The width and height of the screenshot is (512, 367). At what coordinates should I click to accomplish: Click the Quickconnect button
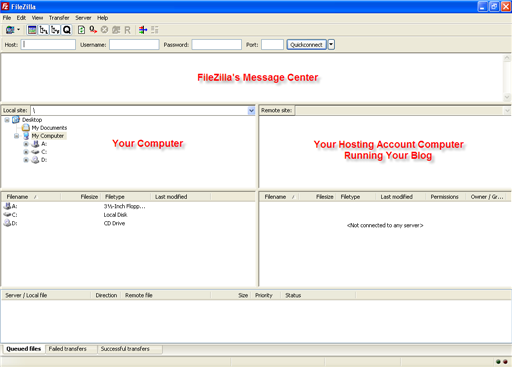click(x=306, y=44)
